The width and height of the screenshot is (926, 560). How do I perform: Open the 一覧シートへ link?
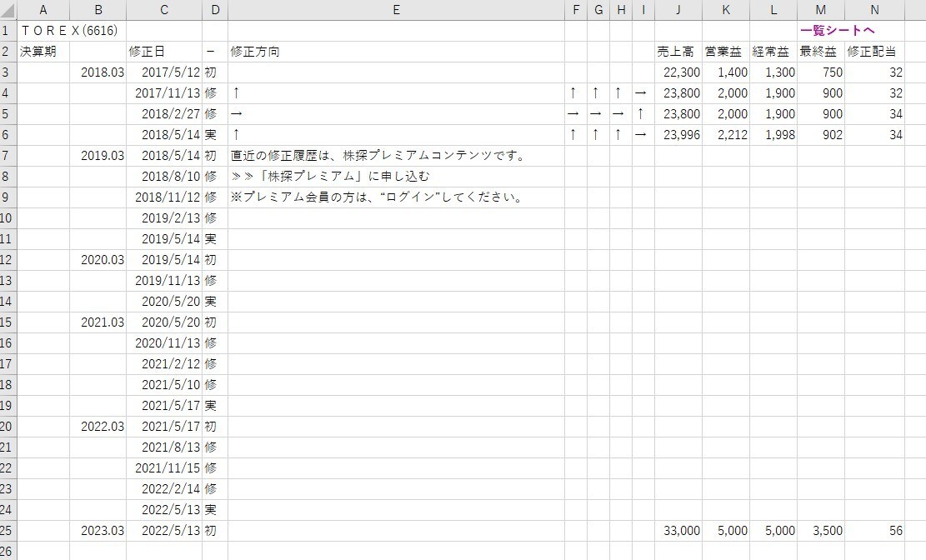838,31
